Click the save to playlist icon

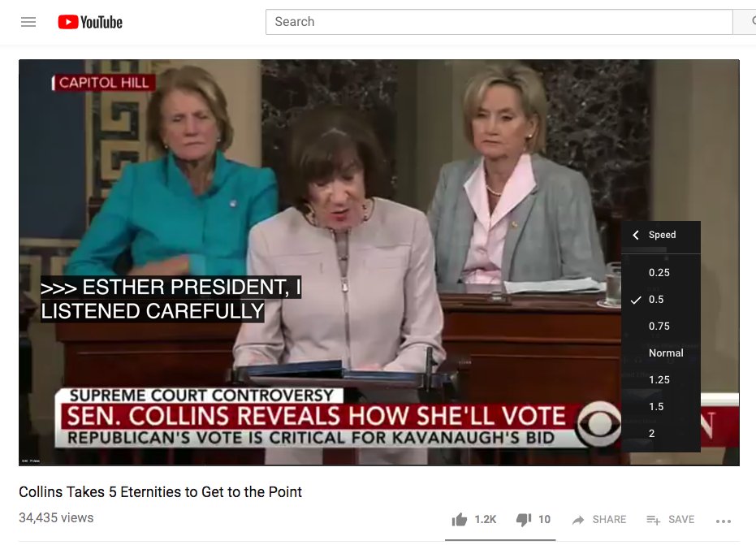[x=654, y=520]
